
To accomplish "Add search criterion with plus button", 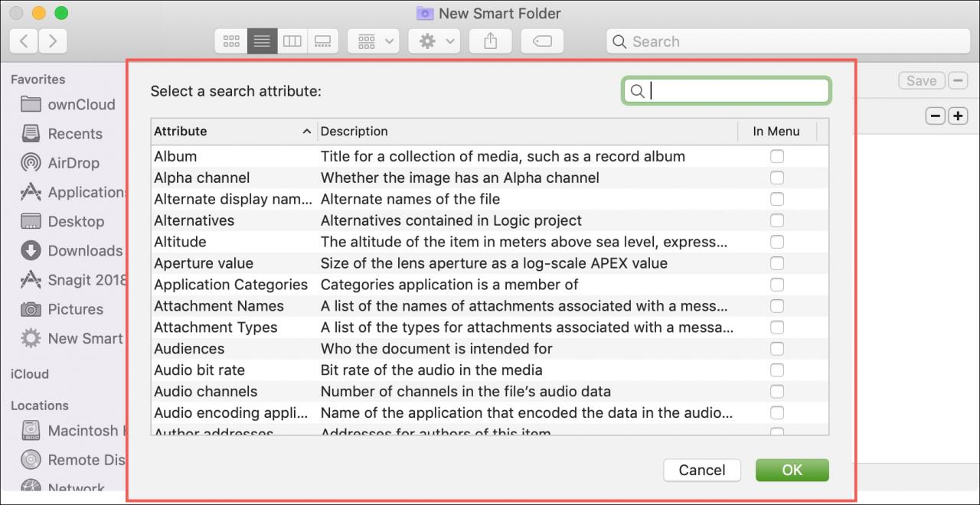I will [x=958, y=116].
